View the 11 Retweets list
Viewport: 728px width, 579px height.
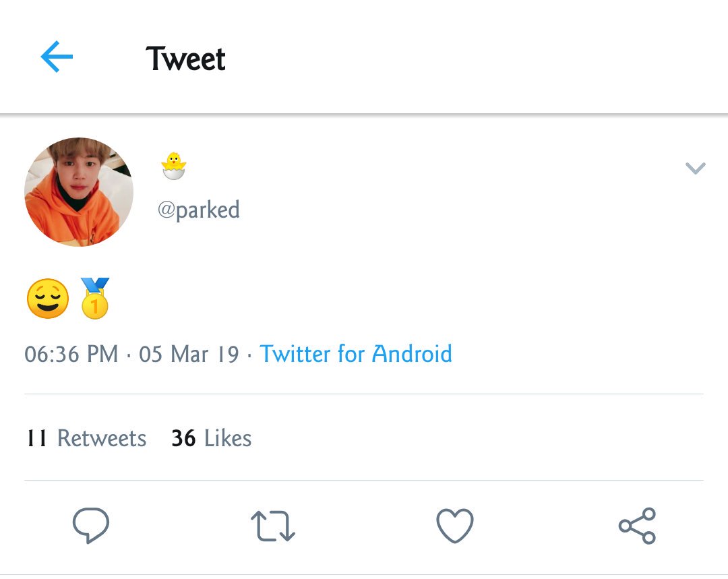tap(86, 438)
